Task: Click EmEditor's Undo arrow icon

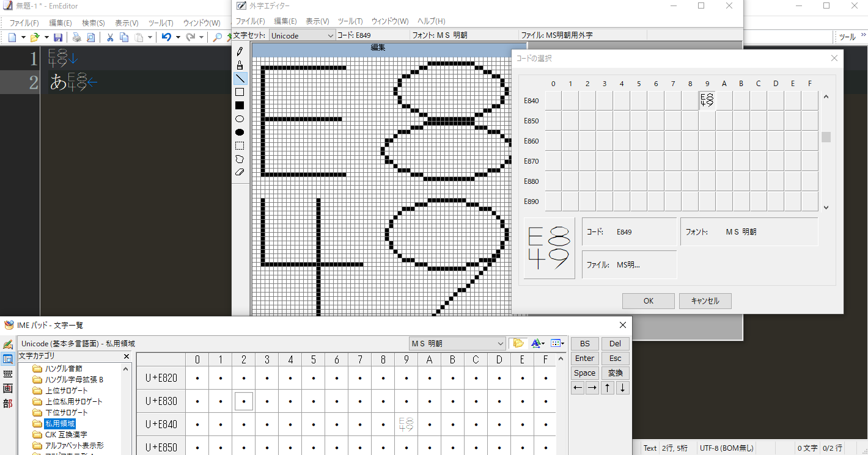Action: pos(166,37)
